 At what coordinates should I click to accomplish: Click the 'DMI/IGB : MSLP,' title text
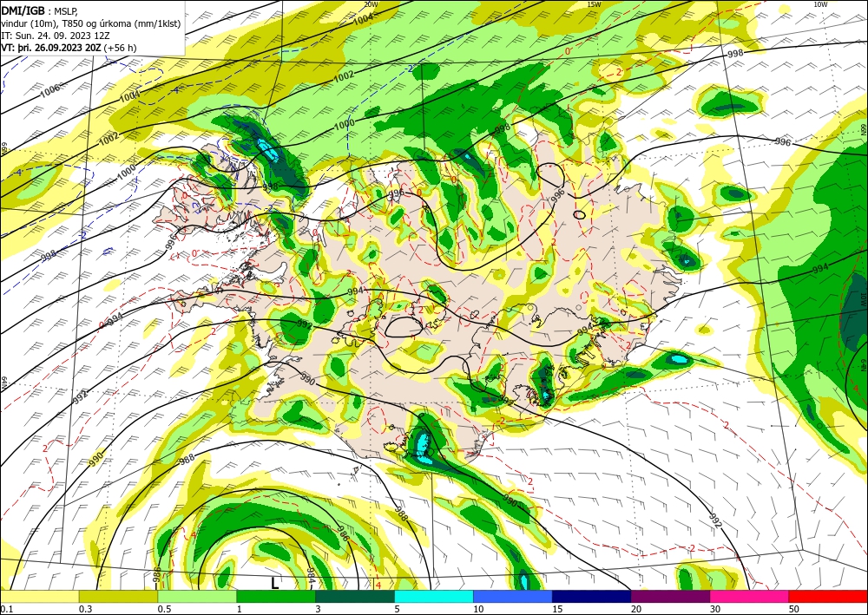[40, 11]
